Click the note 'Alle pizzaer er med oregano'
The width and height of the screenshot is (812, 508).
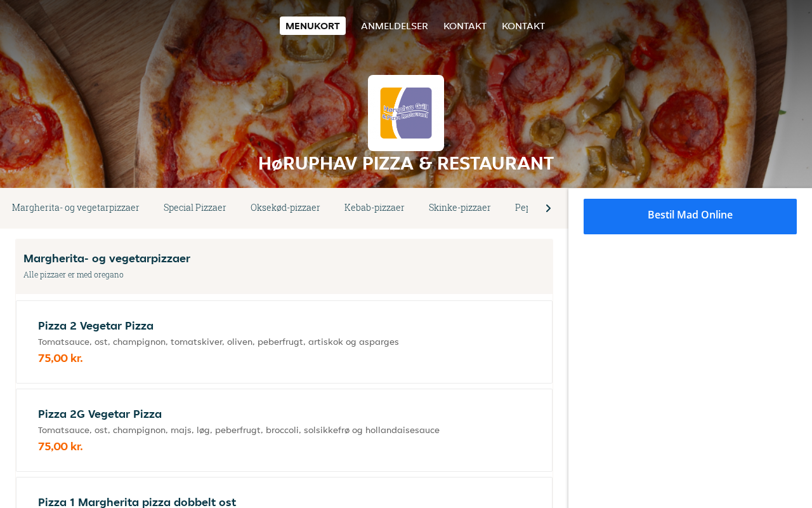[x=74, y=275]
